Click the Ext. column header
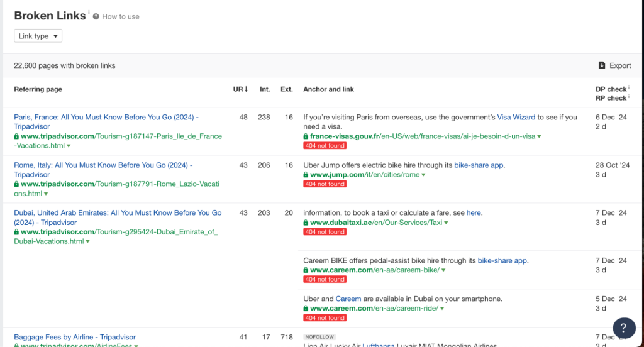The image size is (644, 347). click(287, 89)
